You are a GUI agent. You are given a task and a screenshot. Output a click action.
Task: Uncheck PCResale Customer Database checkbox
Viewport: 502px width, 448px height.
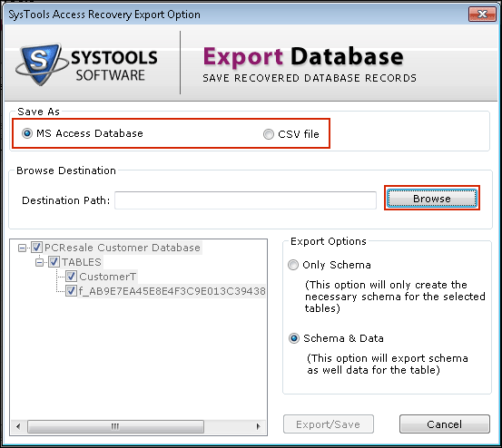pyautogui.click(x=36, y=248)
